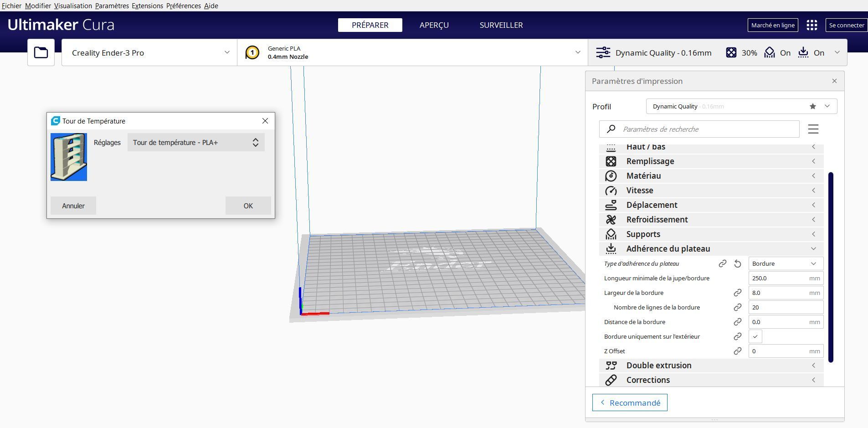Expand the Creality Ender-3 Pro printer selector
Viewport: 868px width, 428px height.
[x=149, y=52]
